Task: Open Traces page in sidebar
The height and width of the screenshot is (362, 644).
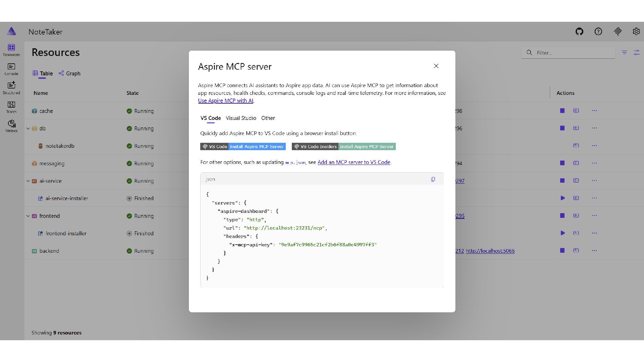Action: (x=11, y=107)
